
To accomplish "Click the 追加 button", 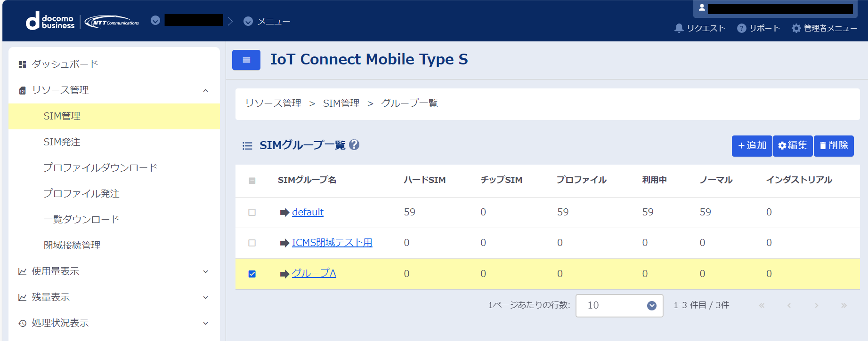I will pyautogui.click(x=752, y=146).
